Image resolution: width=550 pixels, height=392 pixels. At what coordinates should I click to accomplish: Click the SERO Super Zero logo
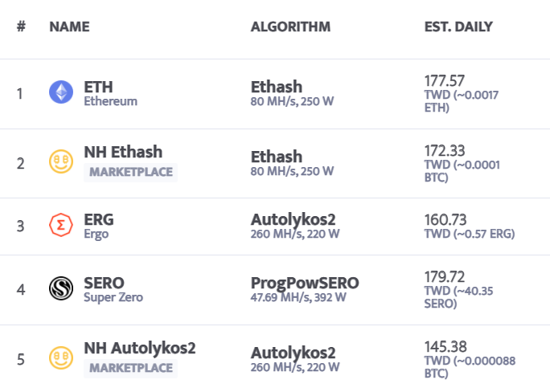(x=61, y=288)
